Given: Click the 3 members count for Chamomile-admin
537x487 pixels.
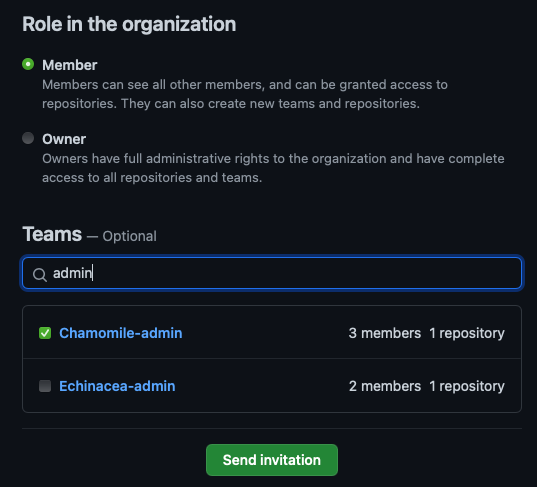Looking at the screenshot, I should pos(385,333).
